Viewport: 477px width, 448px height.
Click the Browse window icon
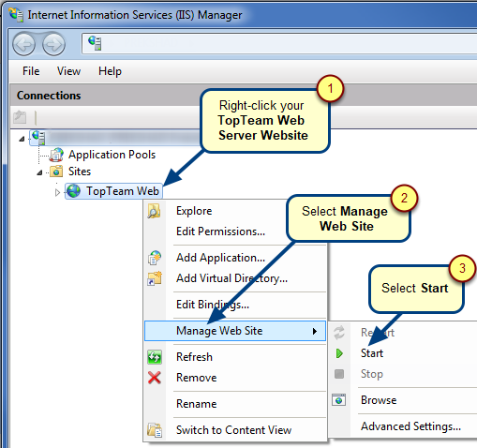339,400
